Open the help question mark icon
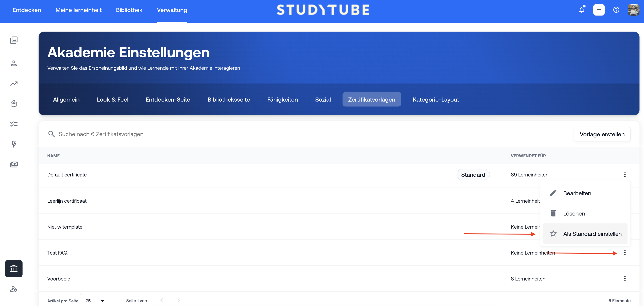 coord(616,10)
